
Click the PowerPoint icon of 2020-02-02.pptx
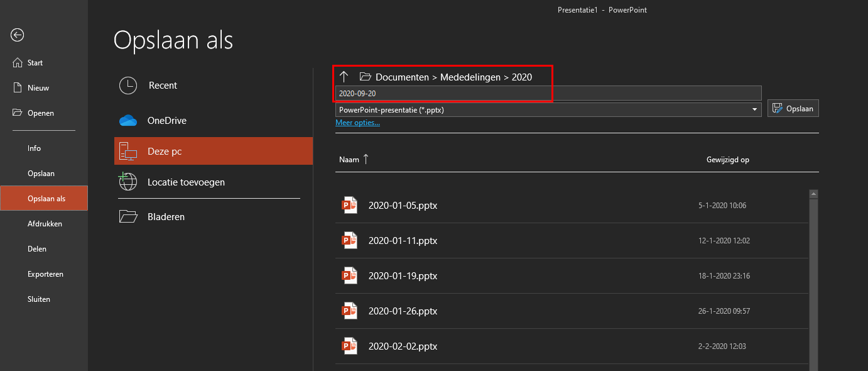point(349,346)
